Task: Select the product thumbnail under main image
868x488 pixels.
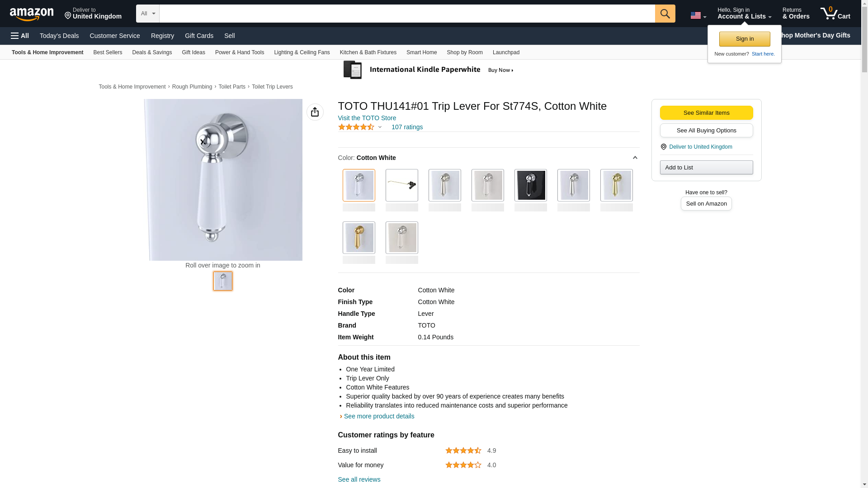Action: 223,281
